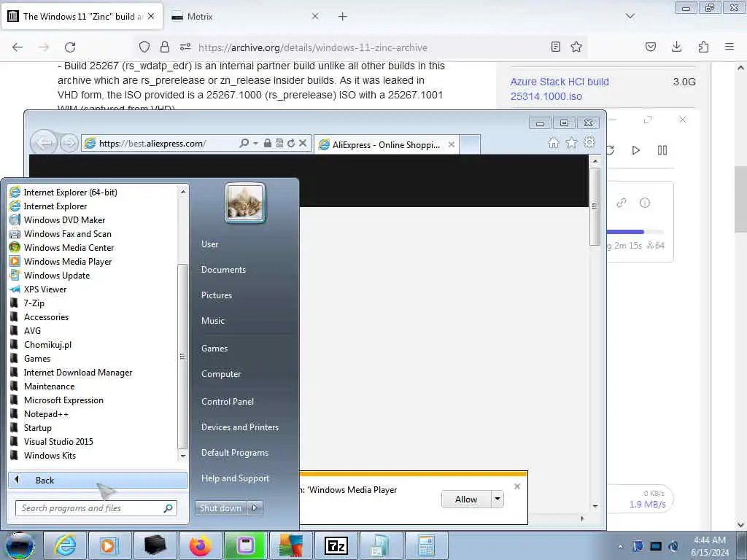Open Firefox hamburger menu
The height and width of the screenshot is (560, 747).
tap(729, 47)
